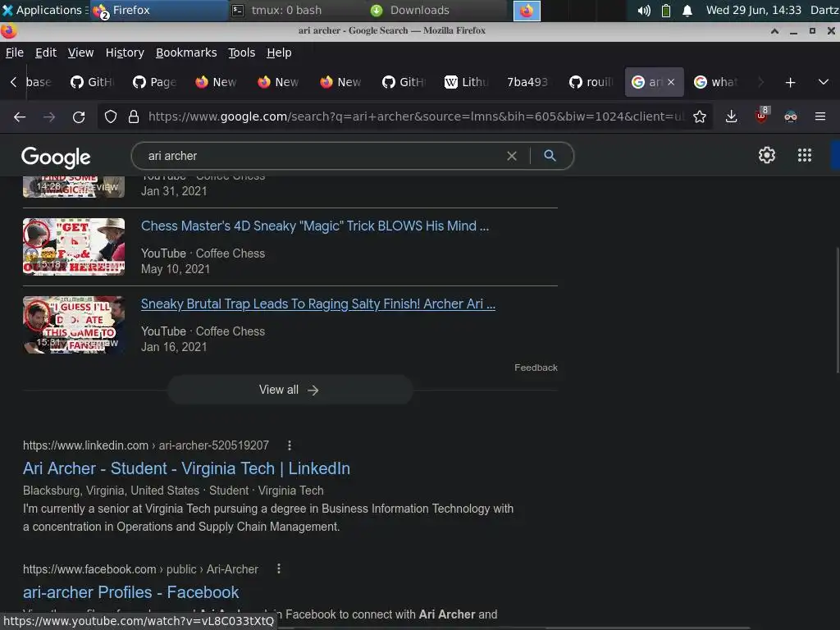This screenshot has width=840, height=630.
Task: Open the Google apps grid
Action: pos(805,155)
